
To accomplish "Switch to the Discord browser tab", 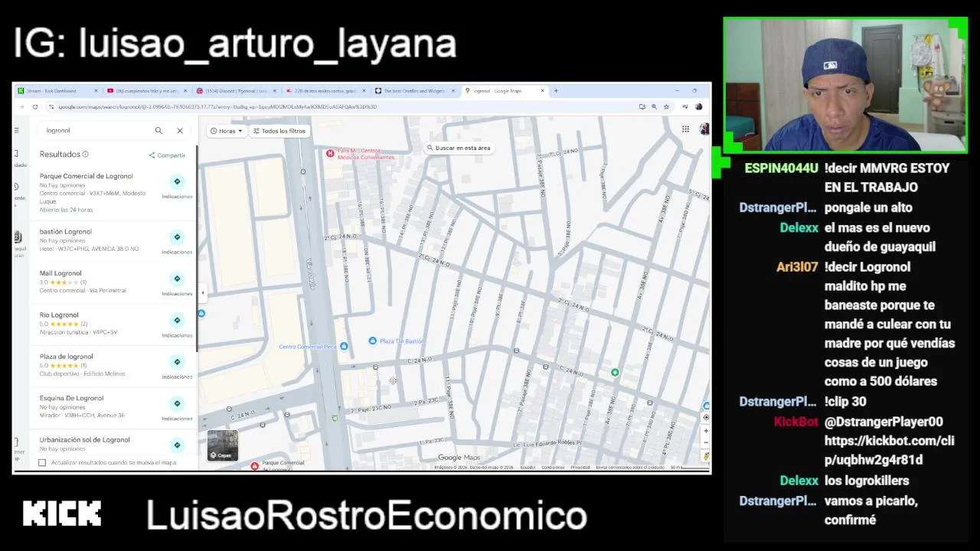I will tap(237, 91).
